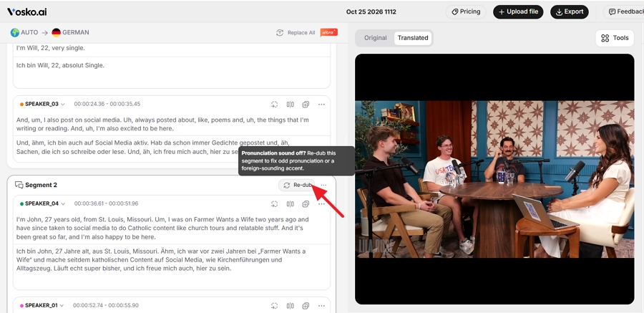The width and height of the screenshot is (644, 313).
Task: Click the duplicate icon on SPEAKER_03's row
Action: click(x=306, y=105)
